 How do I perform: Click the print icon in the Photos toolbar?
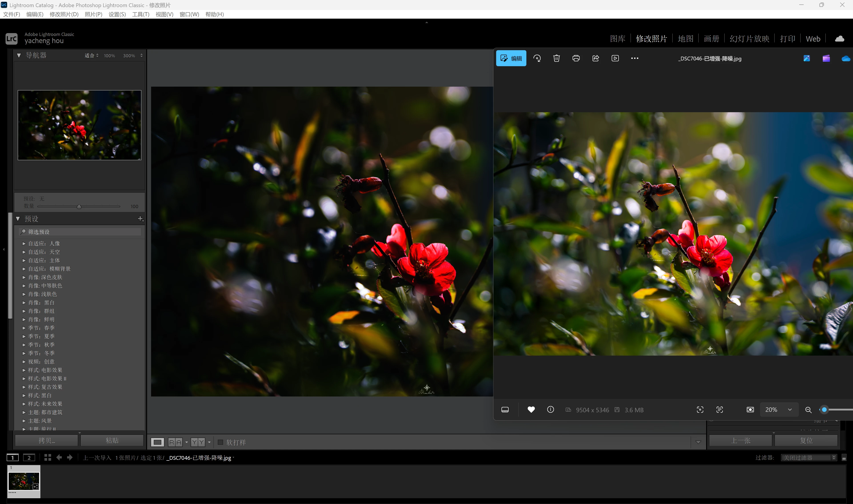click(576, 58)
